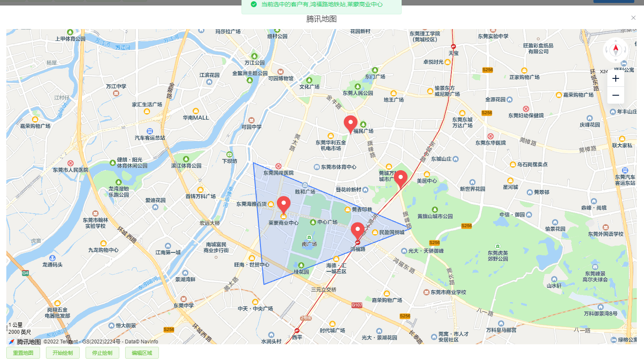Click the 金鳌洲主题公园 label
The image size is (644, 359).
[250, 73]
